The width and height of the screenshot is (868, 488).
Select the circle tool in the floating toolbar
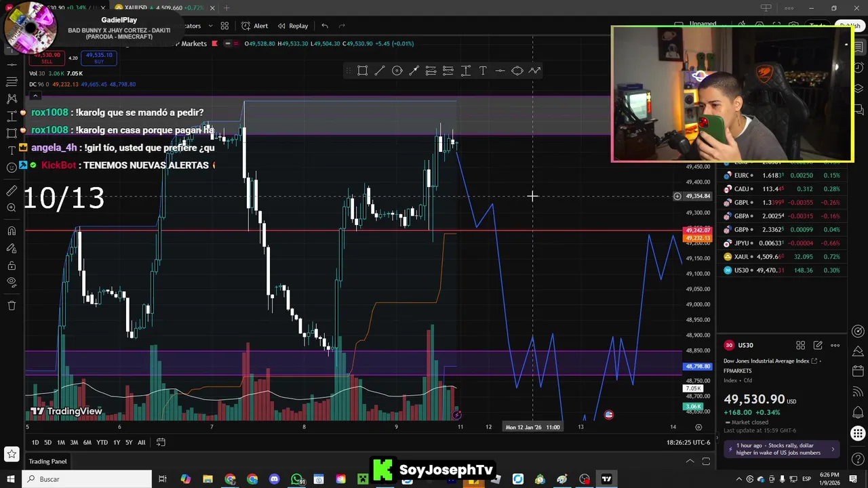click(397, 70)
